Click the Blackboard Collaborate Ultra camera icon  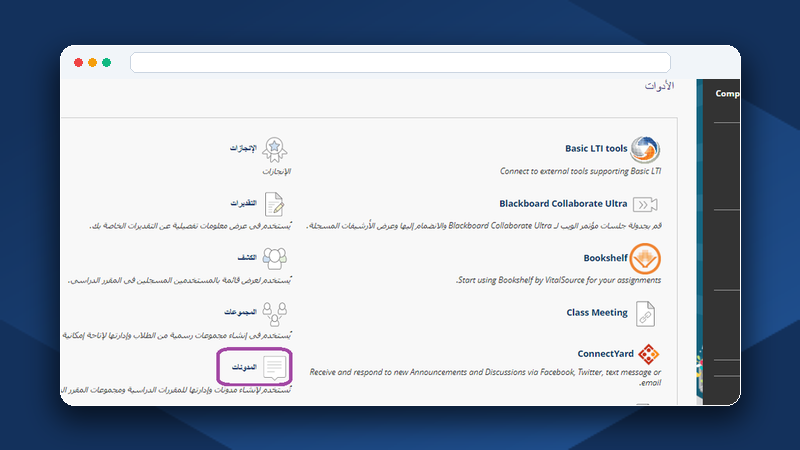pos(645,205)
